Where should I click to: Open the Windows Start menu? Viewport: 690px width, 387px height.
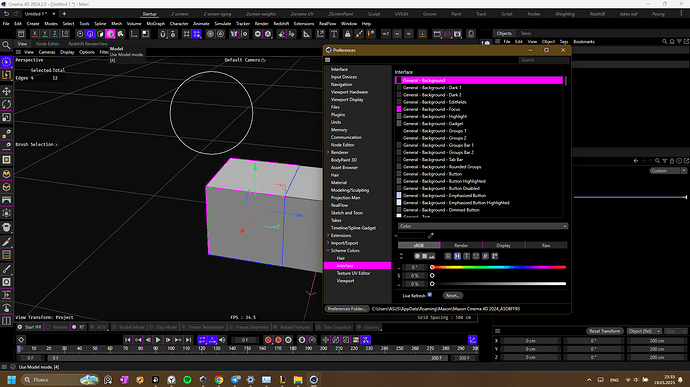[11, 380]
